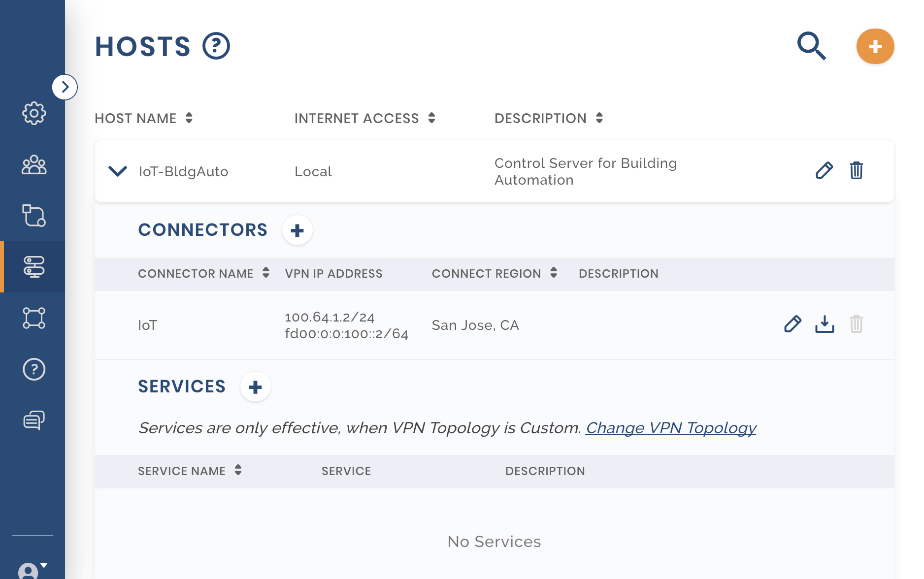Image resolution: width=924 pixels, height=579 pixels.
Task: Sort by Internet Access column
Action: tap(431, 118)
